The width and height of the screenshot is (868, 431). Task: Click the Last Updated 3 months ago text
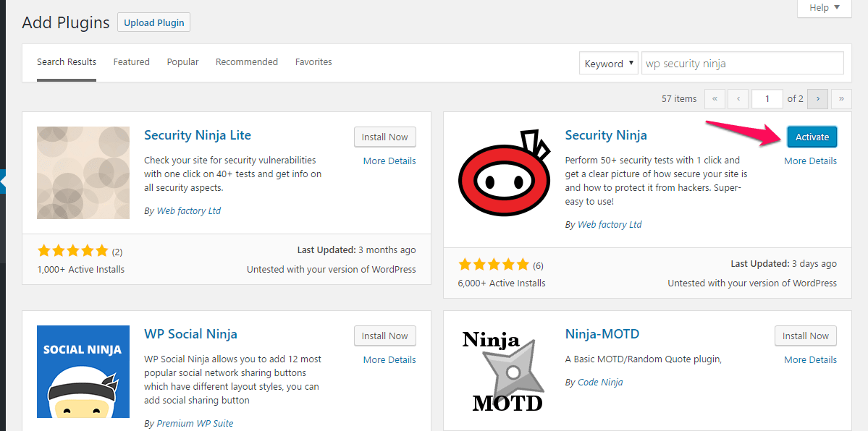coord(356,250)
